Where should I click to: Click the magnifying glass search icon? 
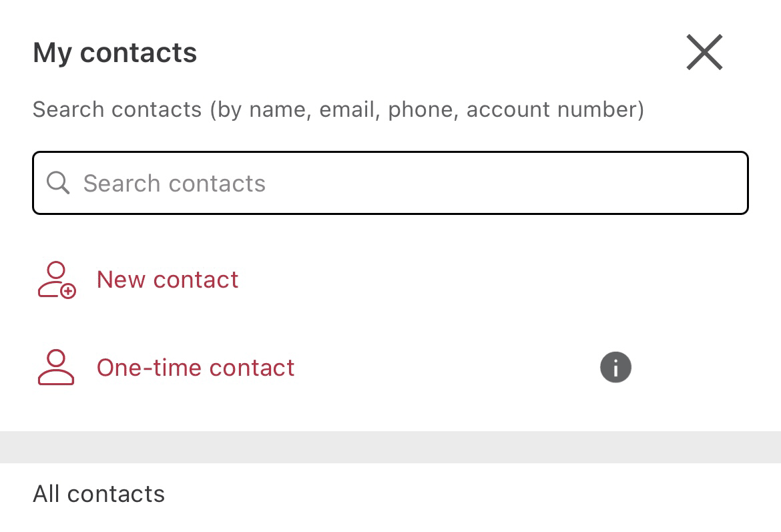click(x=58, y=183)
